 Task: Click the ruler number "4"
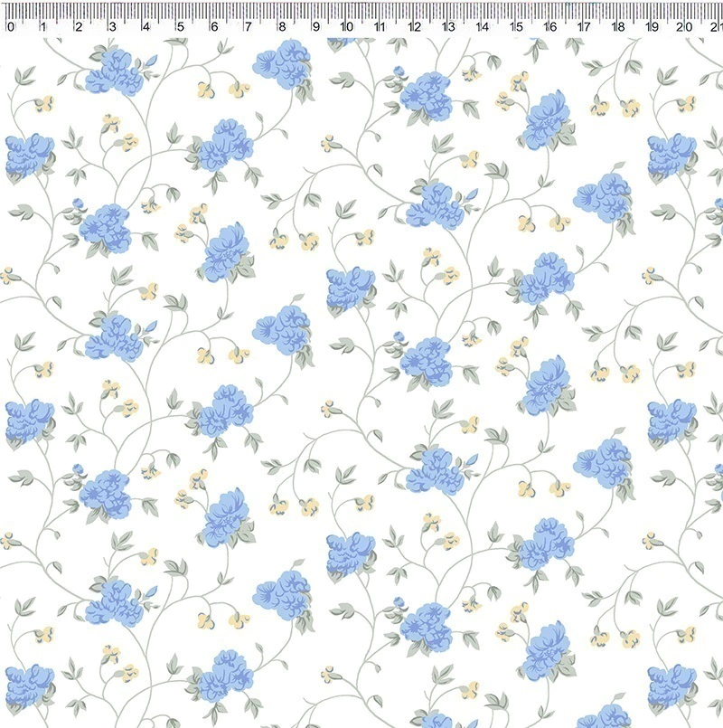click(146, 26)
